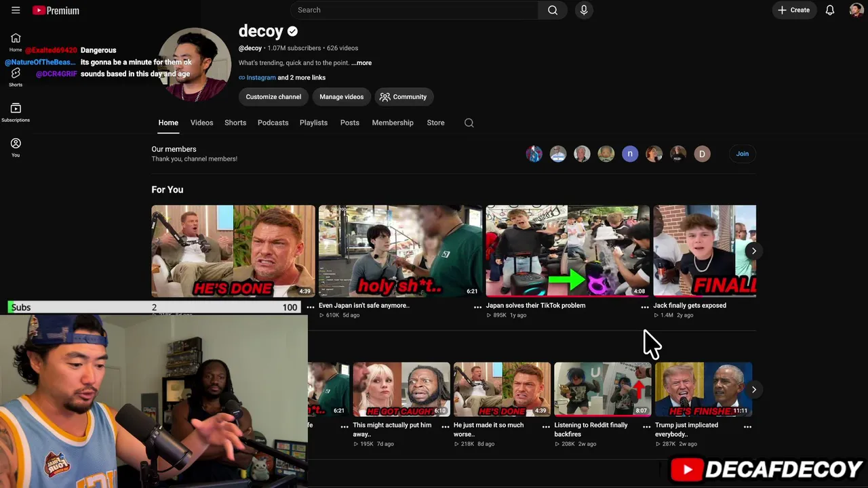
Task: Open the Membership tab
Action: pos(393,123)
